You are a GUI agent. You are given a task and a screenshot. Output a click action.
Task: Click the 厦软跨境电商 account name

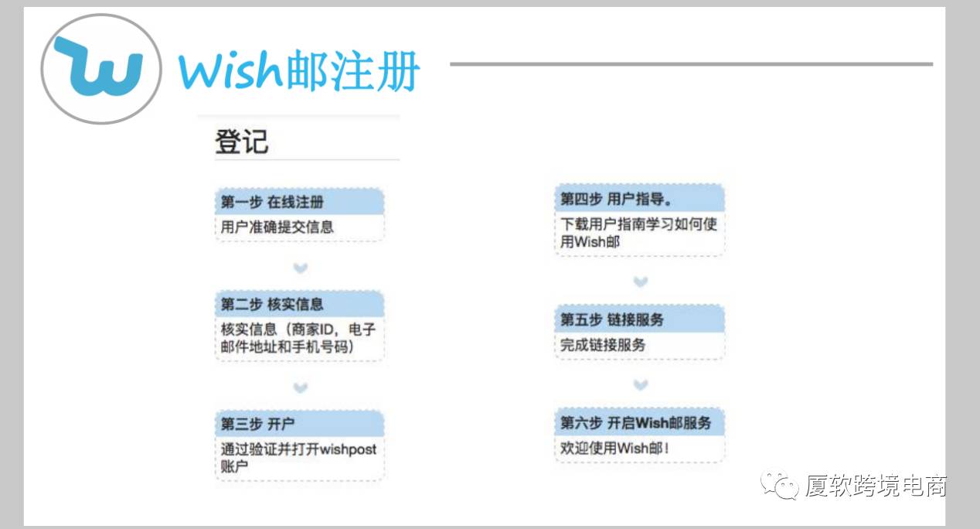click(876, 486)
